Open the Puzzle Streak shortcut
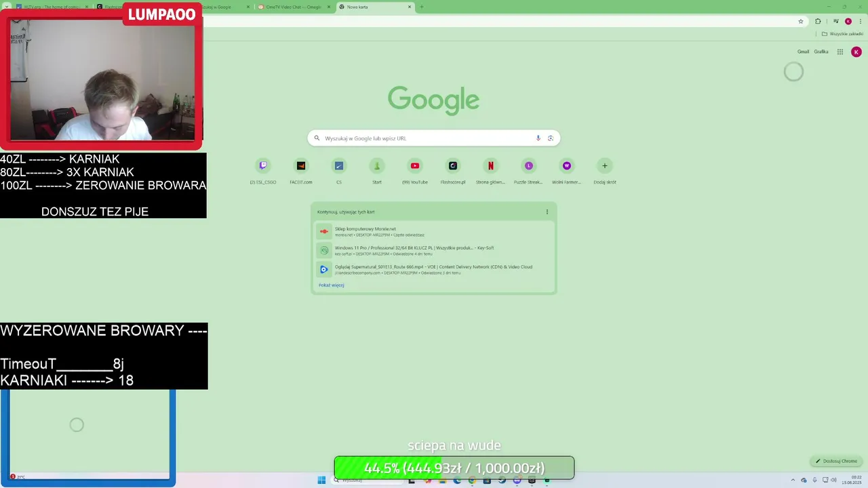Screen dimensions: 868x488 pyautogui.click(x=529, y=171)
